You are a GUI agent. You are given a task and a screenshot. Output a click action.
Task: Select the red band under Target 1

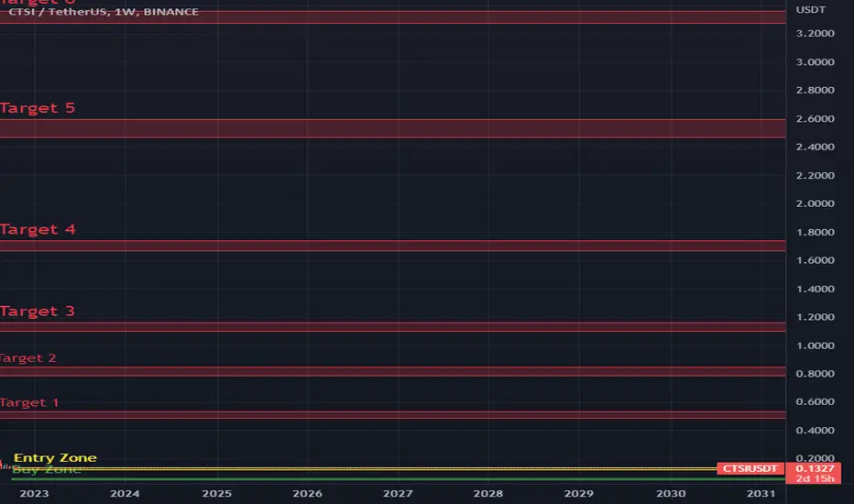point(393,415)
